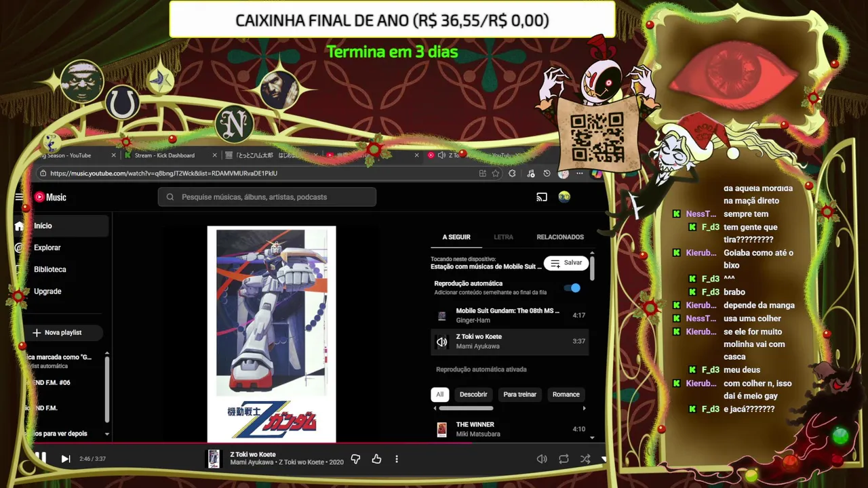Skip to next track
This screenshot has width=868, height=488.
click(66, 459)
